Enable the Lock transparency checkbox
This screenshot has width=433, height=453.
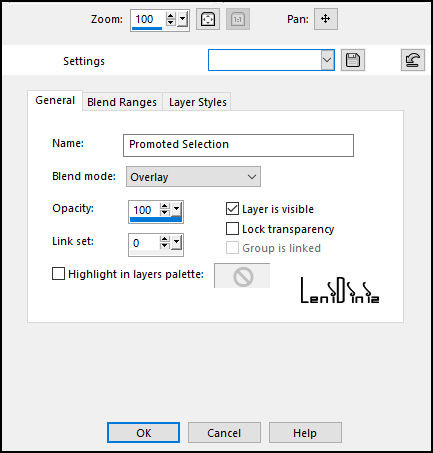232,229
